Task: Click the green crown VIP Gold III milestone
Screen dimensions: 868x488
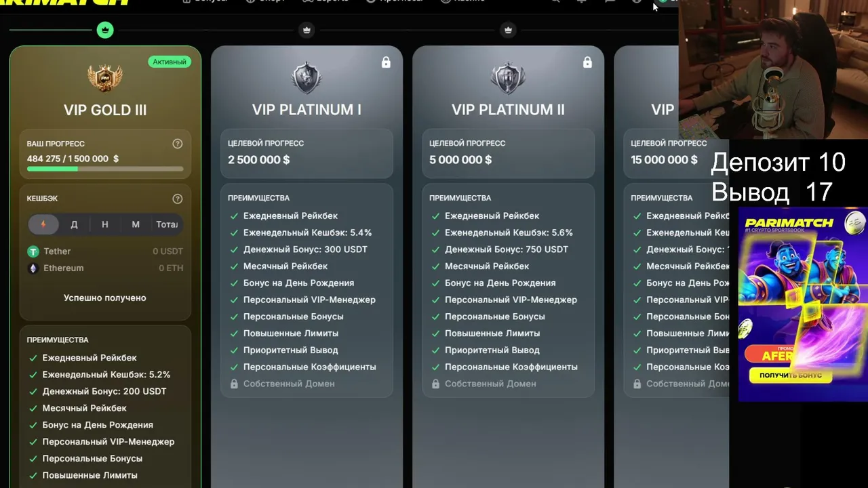Action: click(x=104, y=30)
